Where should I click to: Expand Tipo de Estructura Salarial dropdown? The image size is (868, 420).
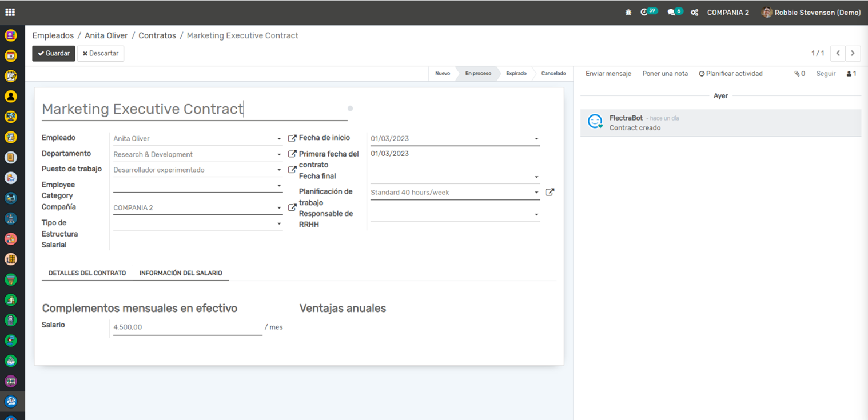279,224
